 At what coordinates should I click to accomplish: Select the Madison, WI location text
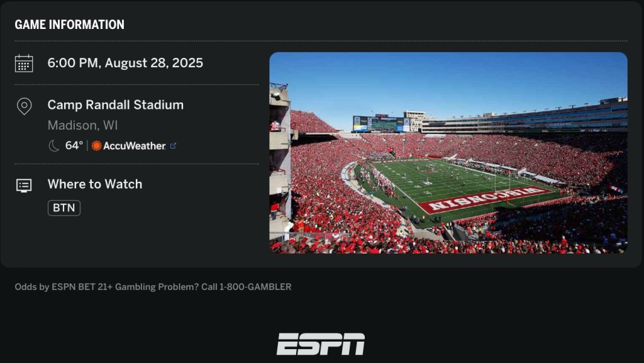pos(82,125)
